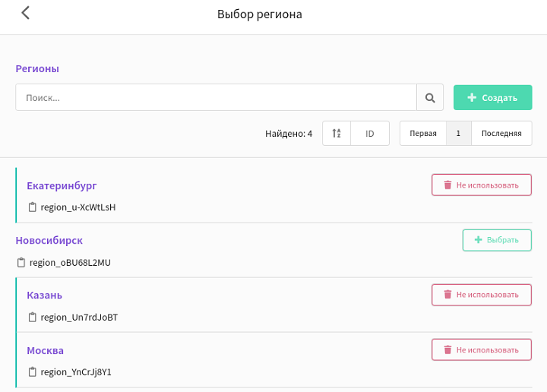547x392 pixels.
Task: Select page 1 in pagination
Action: (x=458, y=133)
